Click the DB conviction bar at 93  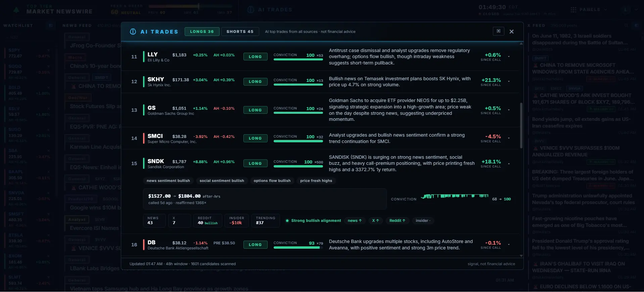pyautogui.click(x=298, y=248)
